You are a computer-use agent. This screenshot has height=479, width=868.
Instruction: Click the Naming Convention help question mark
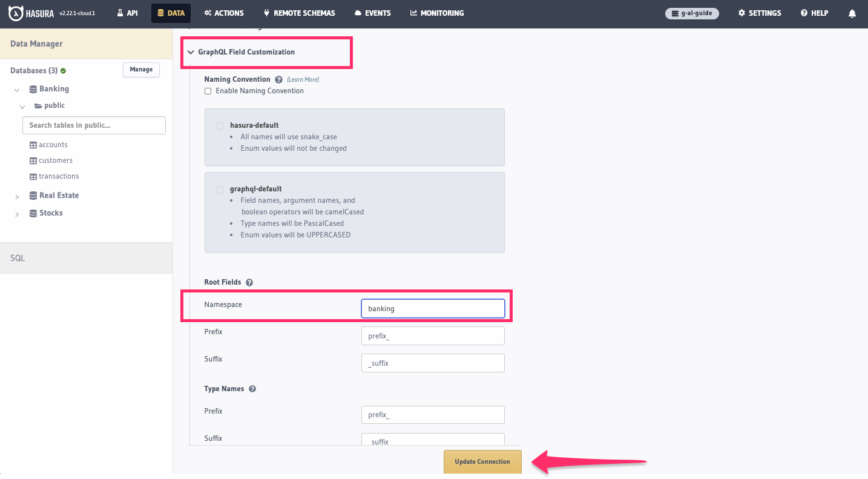click(x=278, y=79)
